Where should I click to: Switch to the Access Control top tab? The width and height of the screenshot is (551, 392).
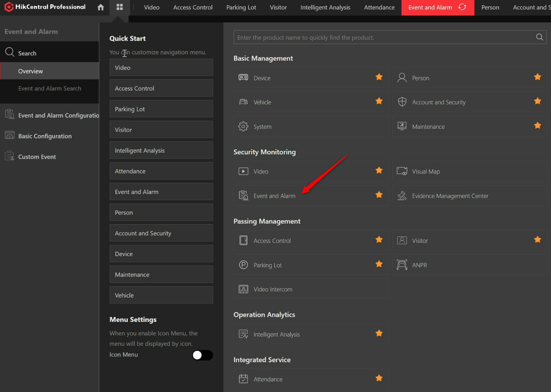tap(193, 7)
